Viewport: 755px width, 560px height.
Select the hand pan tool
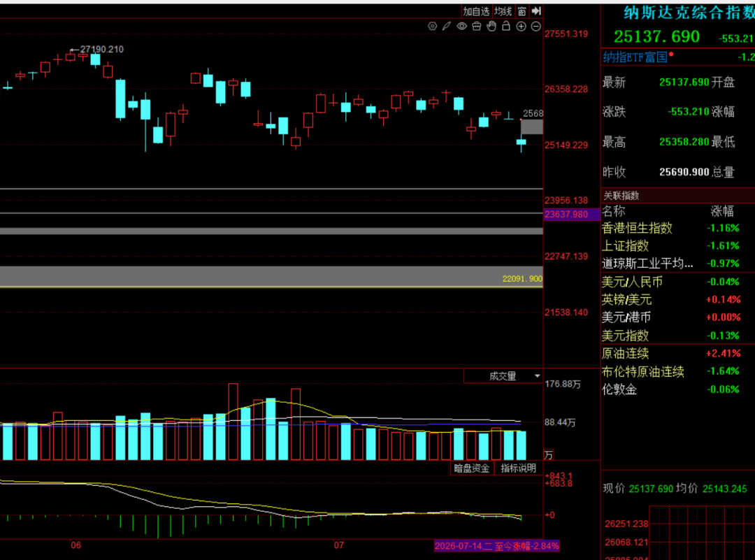click(491, 27)
